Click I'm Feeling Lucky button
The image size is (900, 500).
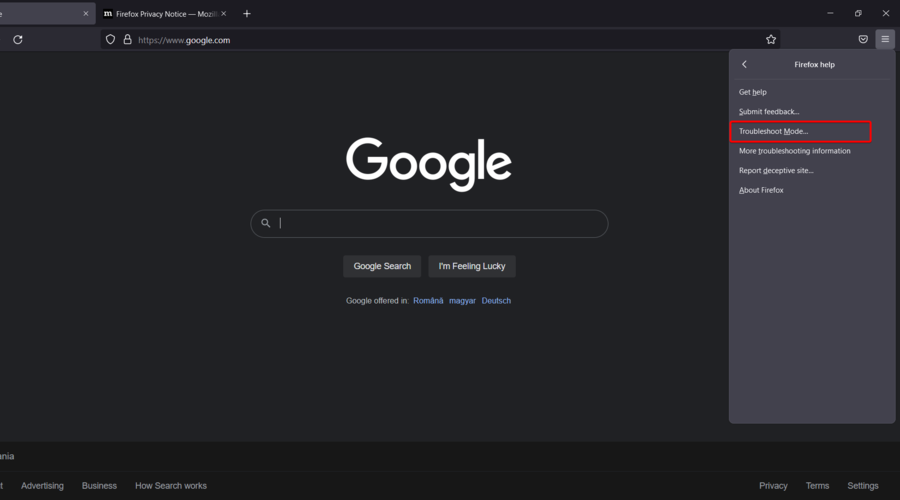pyautogui.click(x=472, y=266)
